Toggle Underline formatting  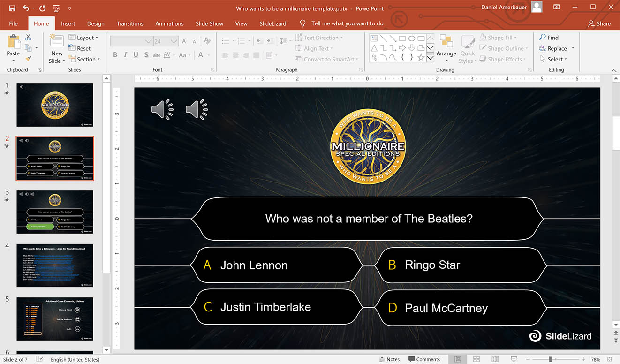[136, 55]
